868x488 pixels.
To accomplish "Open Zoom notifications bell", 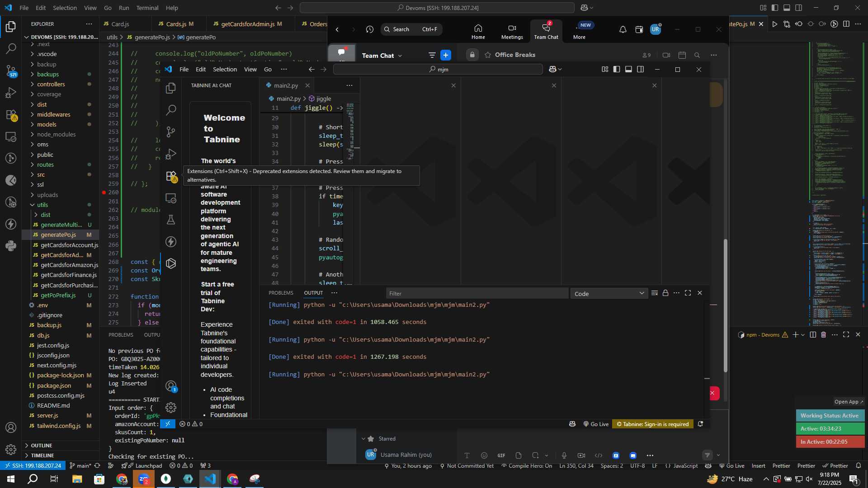I will [x=623, y=29].
